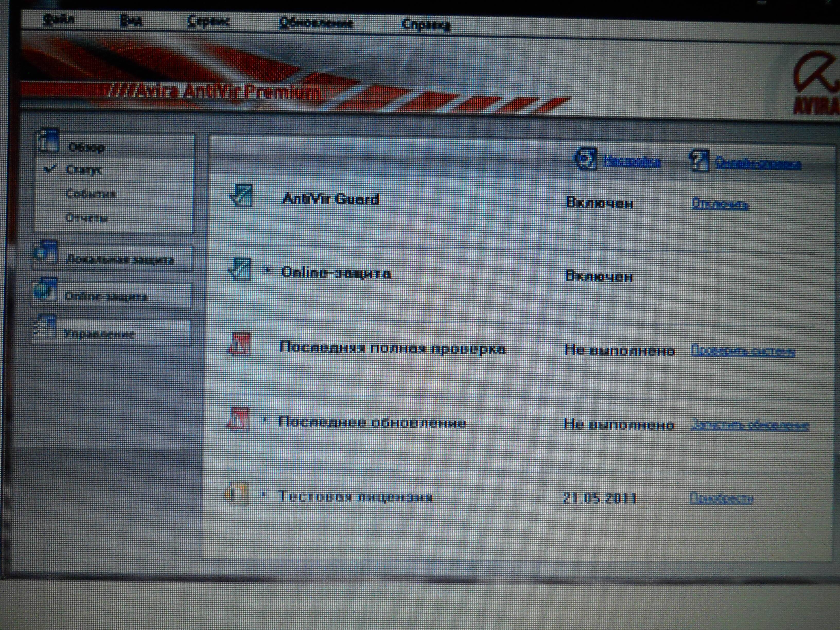Click the Online-защита sidebar globe icon
840x630 pixels.
coord(45,290)
